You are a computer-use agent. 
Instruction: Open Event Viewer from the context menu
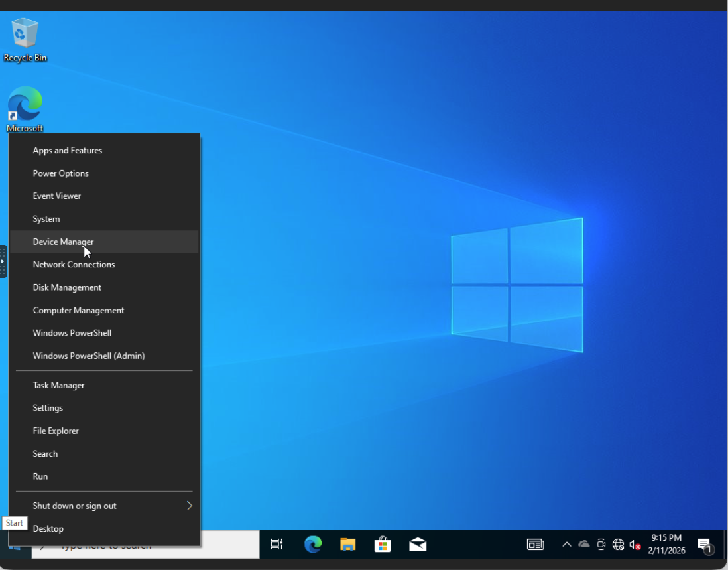coord(104,196)
